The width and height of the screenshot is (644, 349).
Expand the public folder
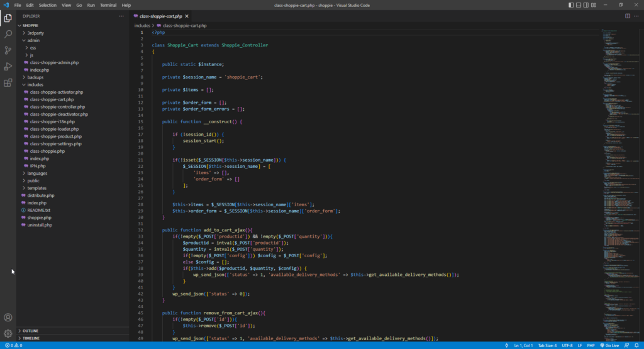pyautogui.click(x=73, y=180)
